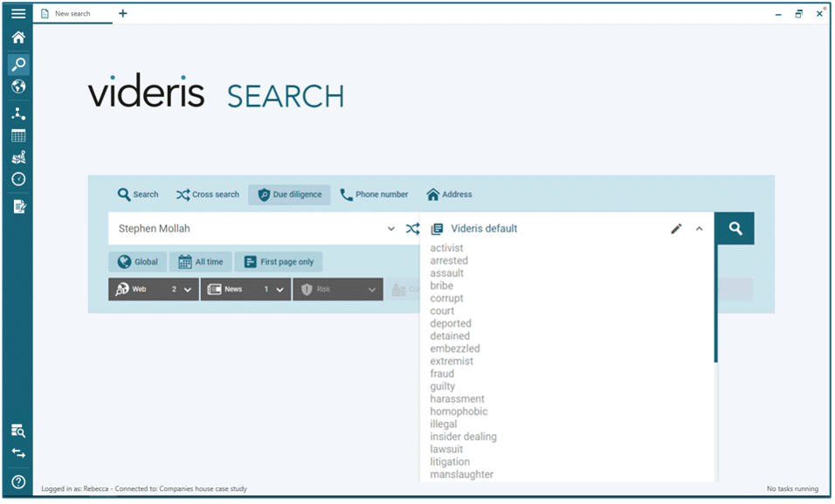
Task: Click the keyword list icon beside Videris default
Action: (x=438, y=229)
